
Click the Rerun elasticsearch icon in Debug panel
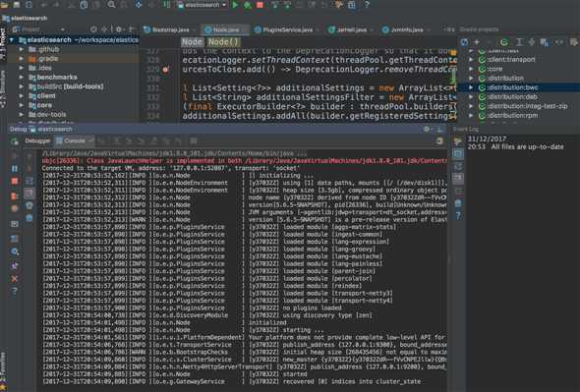coord(15,140)
